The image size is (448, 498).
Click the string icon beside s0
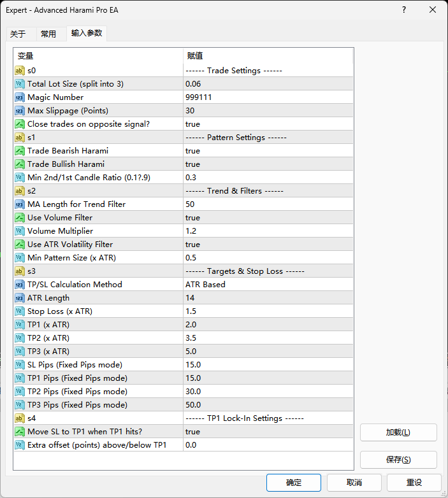(x=19, y=71)
